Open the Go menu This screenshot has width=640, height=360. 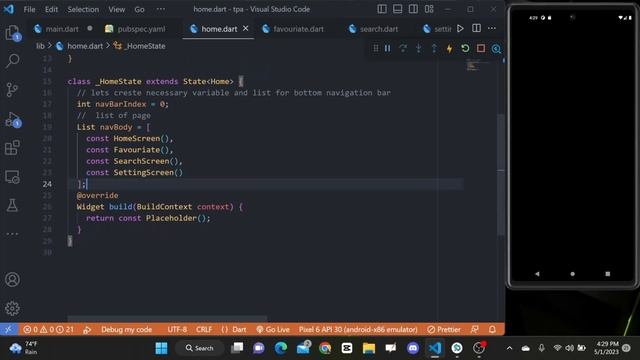click(139, 9)
